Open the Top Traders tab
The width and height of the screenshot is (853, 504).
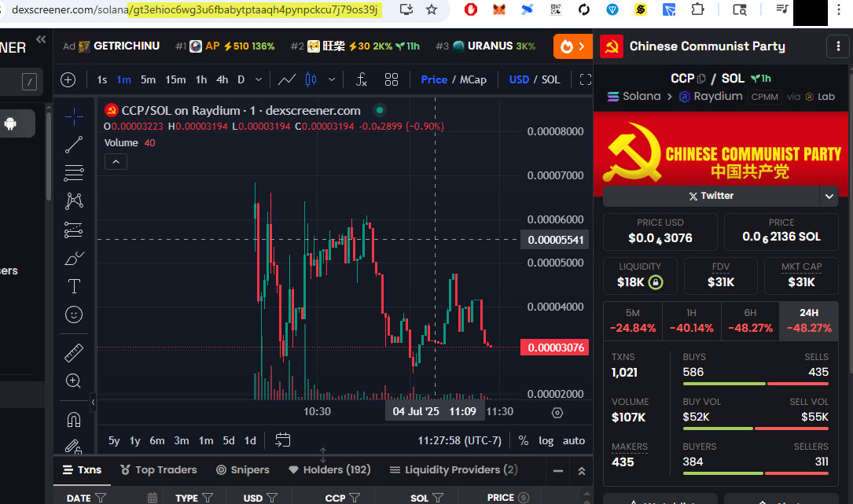(x=158, y=469)
